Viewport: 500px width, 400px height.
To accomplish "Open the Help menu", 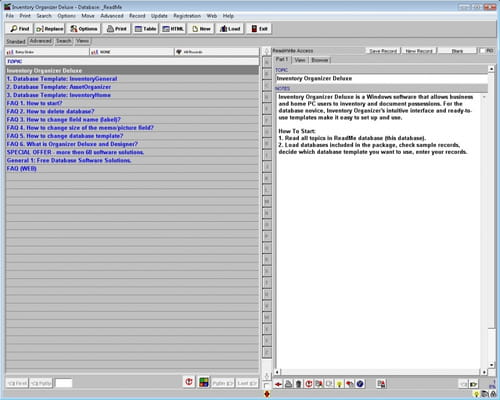I will tap(228, 16).
